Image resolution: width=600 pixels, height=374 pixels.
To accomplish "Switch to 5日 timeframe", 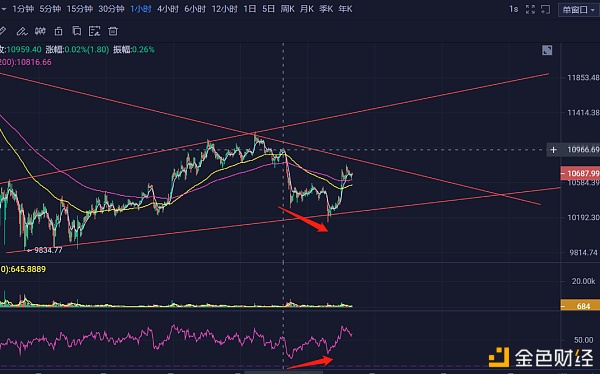I will (x=269, y=9).
